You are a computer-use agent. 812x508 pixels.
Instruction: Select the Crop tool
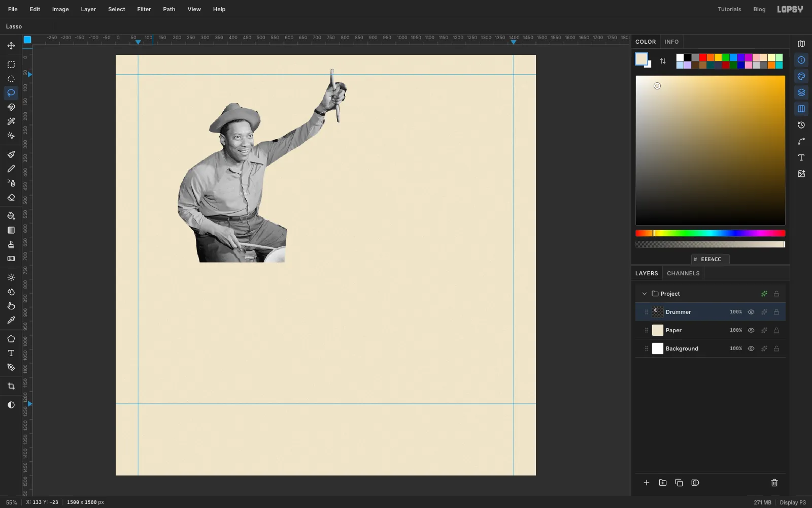tap(11, 386)
